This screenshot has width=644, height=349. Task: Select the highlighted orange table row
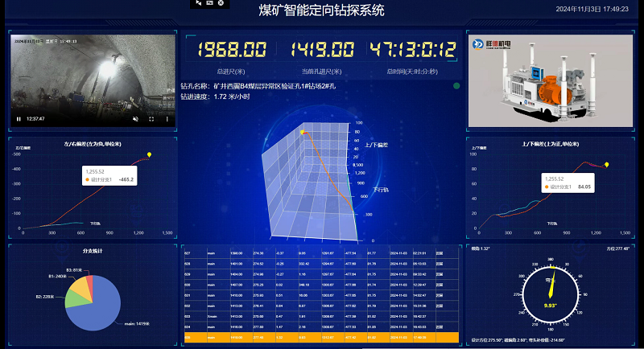click(x=320, y=339)
